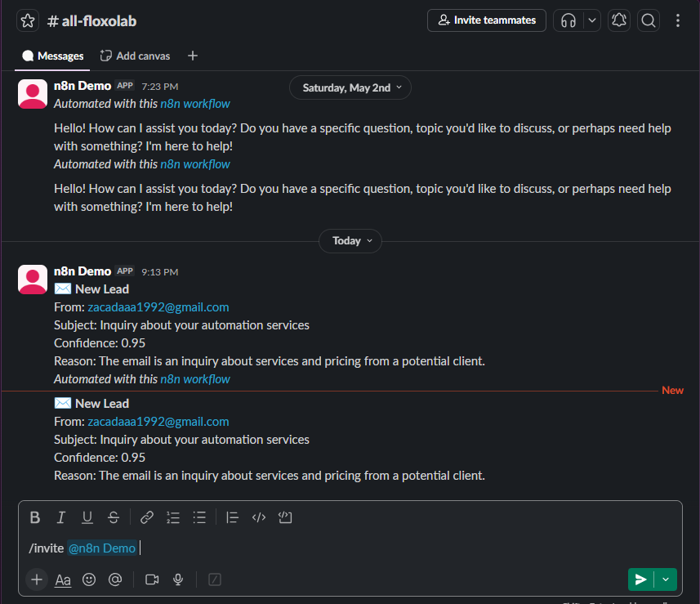Record an audio clip with microphone
This screenshot has width=700, height=604.
coord(178,579)
